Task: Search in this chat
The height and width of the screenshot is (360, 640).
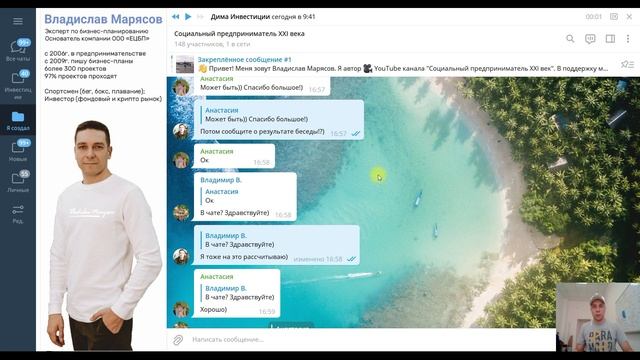Action: pyautogui.click(x=570, y=39)
